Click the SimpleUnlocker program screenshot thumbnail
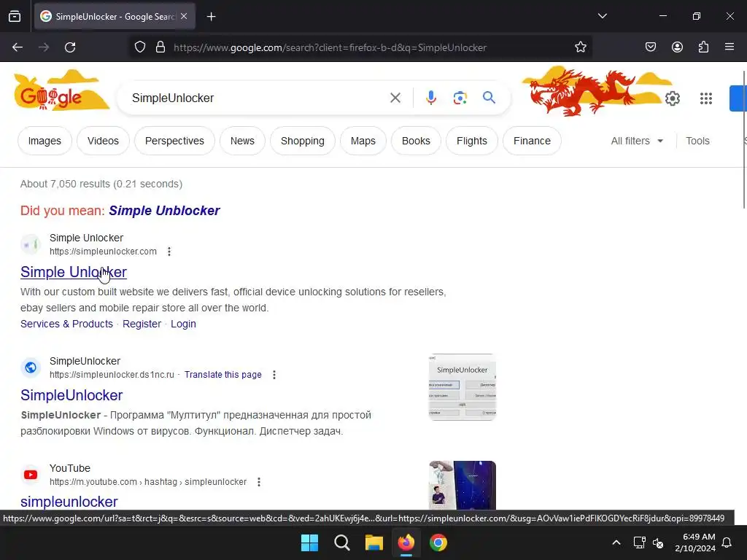The width and height of the screenshot is (747, 560). 462,387
